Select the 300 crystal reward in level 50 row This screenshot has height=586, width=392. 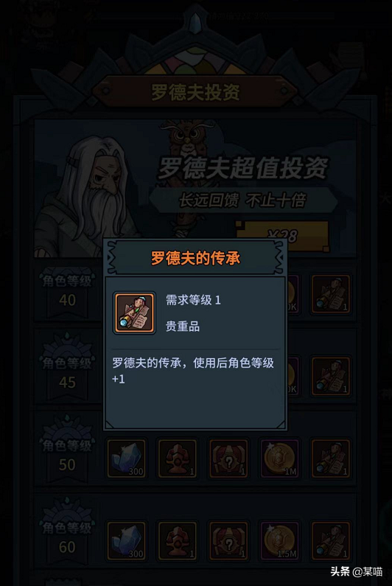[127, 458]
